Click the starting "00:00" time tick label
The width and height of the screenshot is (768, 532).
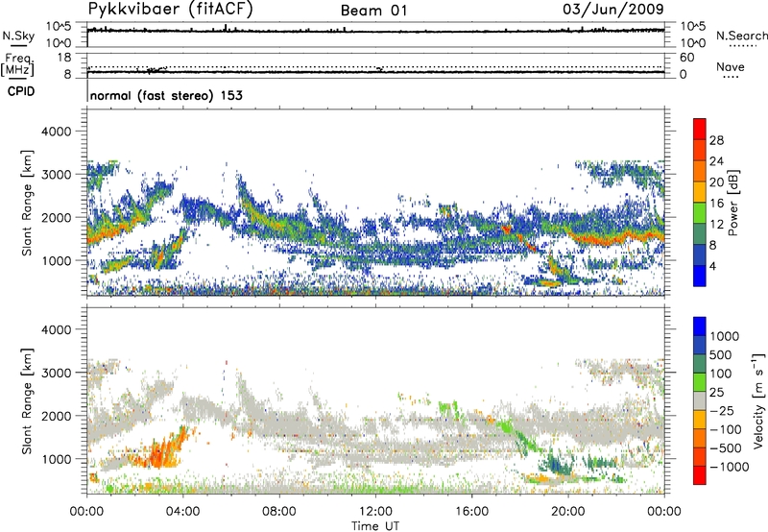(86, 512)
